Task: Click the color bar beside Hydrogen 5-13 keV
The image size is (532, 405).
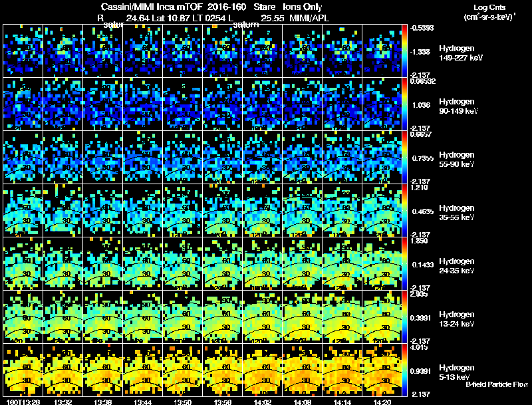Action: 404,370
